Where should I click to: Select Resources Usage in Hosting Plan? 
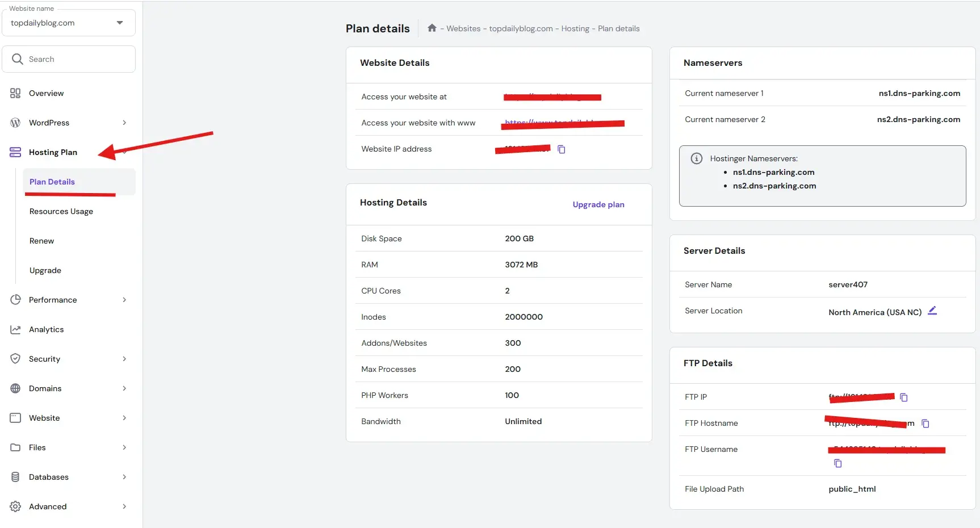(61, 211)
